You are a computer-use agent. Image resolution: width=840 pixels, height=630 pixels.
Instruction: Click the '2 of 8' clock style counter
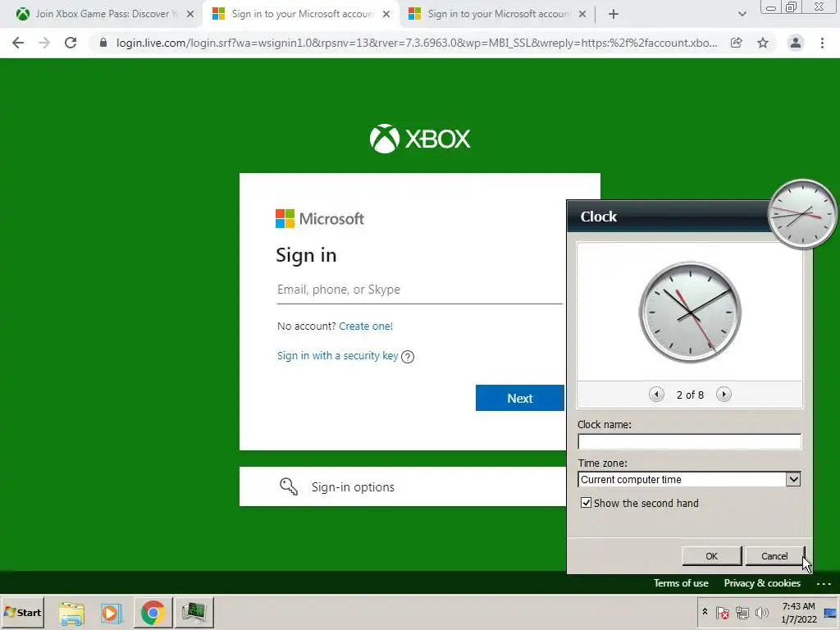[x=690, y=395]
